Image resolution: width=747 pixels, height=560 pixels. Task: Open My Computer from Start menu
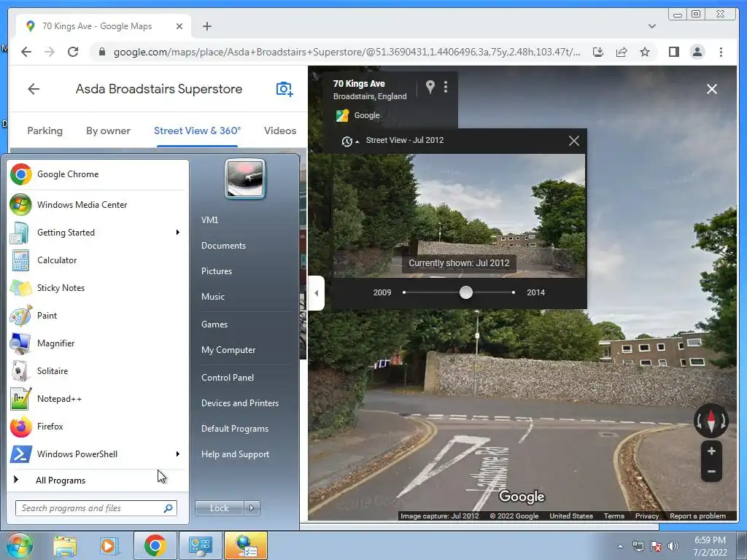[x=228, y=350]
